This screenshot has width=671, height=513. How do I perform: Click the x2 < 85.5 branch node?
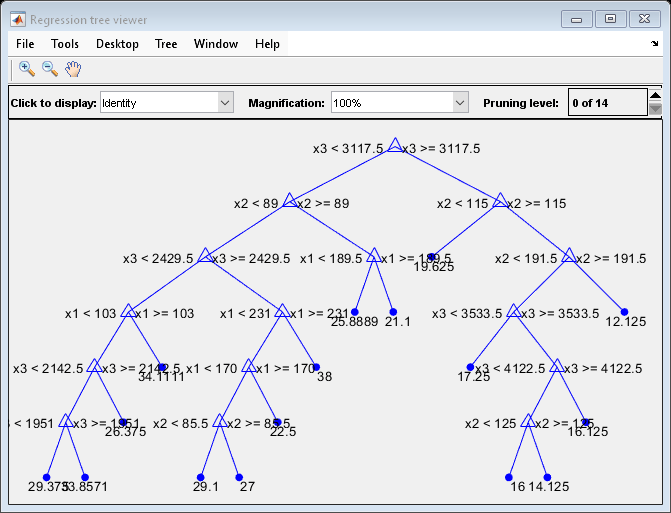coord(220,421)
